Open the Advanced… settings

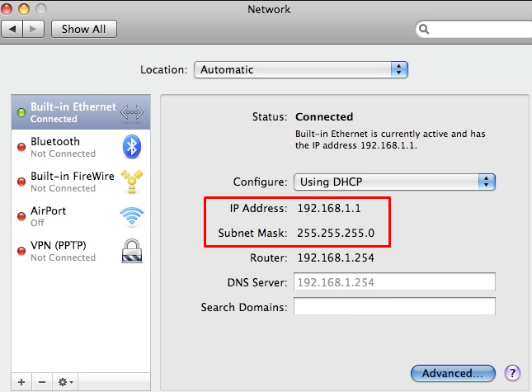[x=453, y=373]
